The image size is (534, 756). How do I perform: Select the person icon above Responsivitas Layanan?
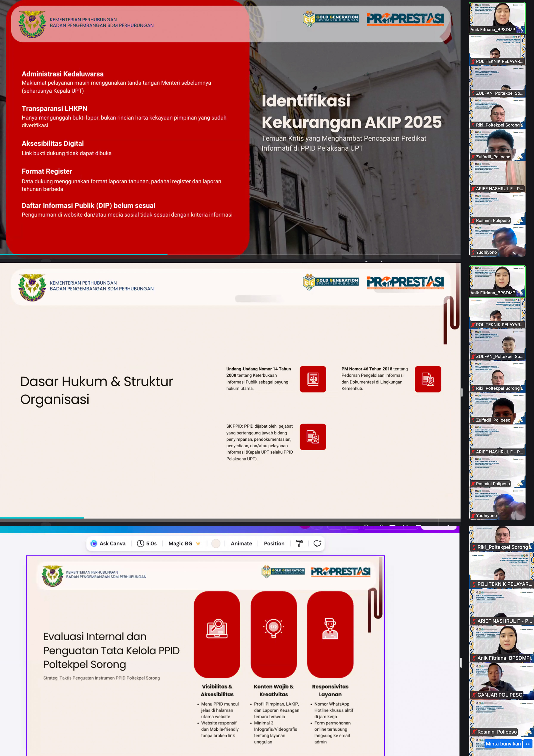(330, 629)
